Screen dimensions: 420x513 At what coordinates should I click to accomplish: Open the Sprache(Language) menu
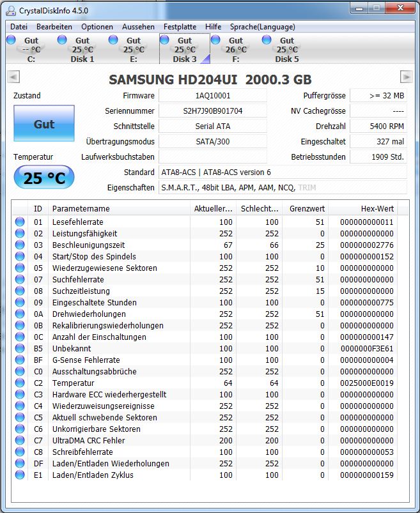coord(263,27)
